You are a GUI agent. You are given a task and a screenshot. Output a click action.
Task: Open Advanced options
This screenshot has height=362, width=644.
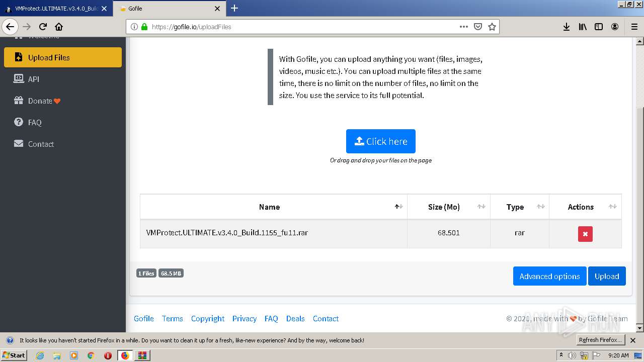click(549, 276)
